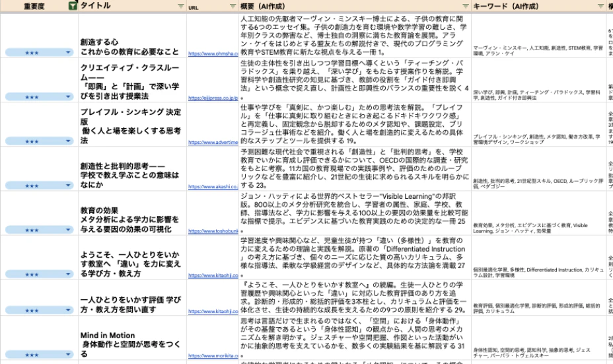The height and width of the screenshot is (364, 613).
Task: Click the green filter icon in 重要度 header
Action: 72,6
